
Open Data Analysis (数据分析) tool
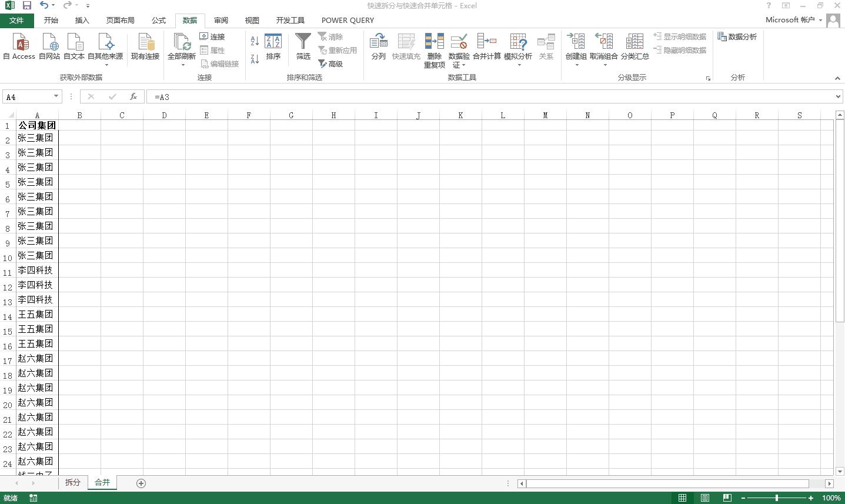tap(737, 36)
